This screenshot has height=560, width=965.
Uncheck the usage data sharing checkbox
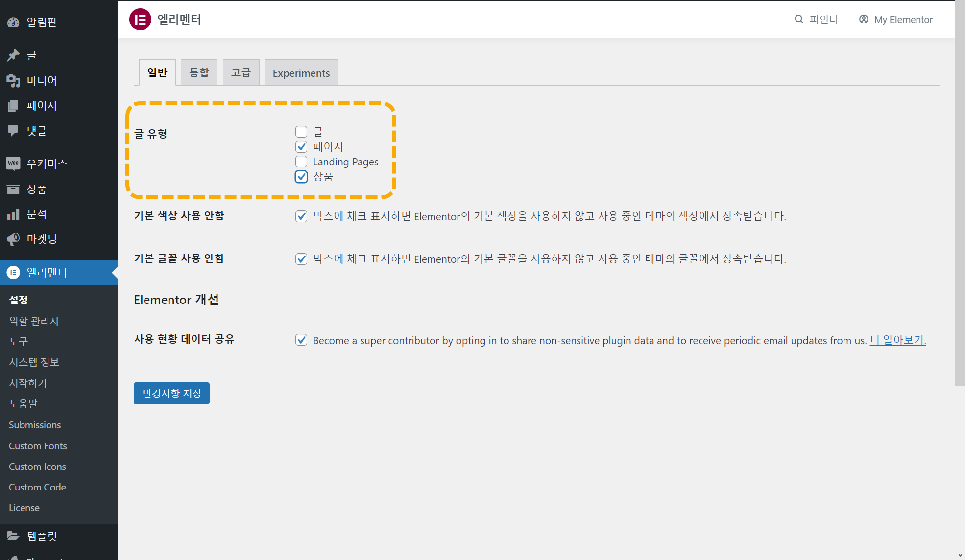[301, 340]
